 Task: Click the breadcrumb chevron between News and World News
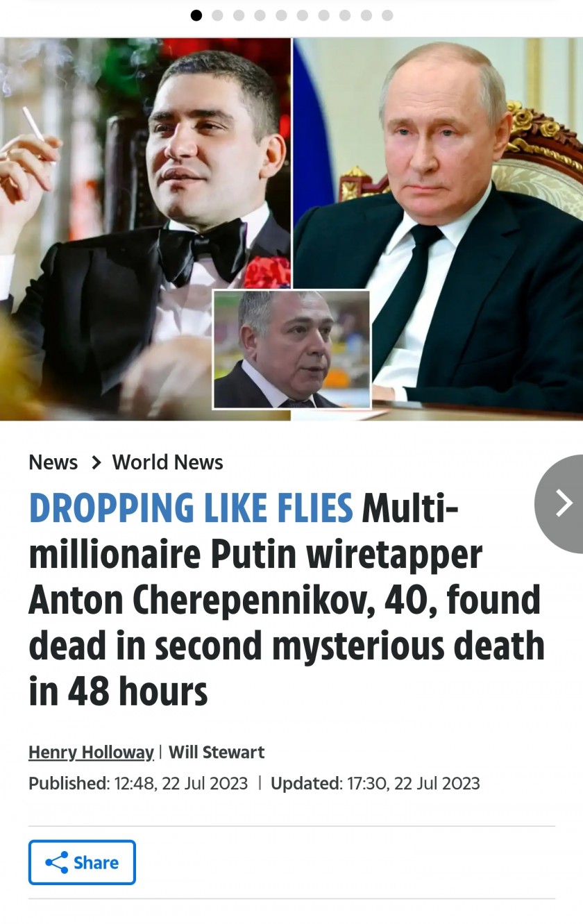click(96, 462)
